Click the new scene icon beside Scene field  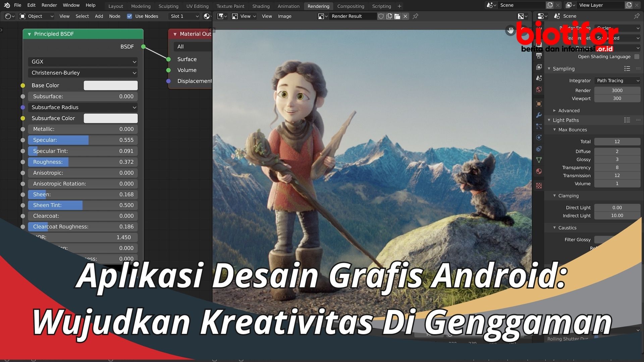pyautogui.click(x=549, y=5)
